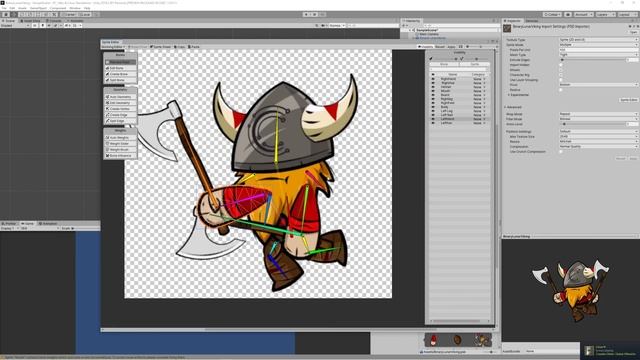Image resolution: width=640 pixels, height=360 pixels.
Task: Open Category dropdown for RightArm row
Action: pos(479,83)
